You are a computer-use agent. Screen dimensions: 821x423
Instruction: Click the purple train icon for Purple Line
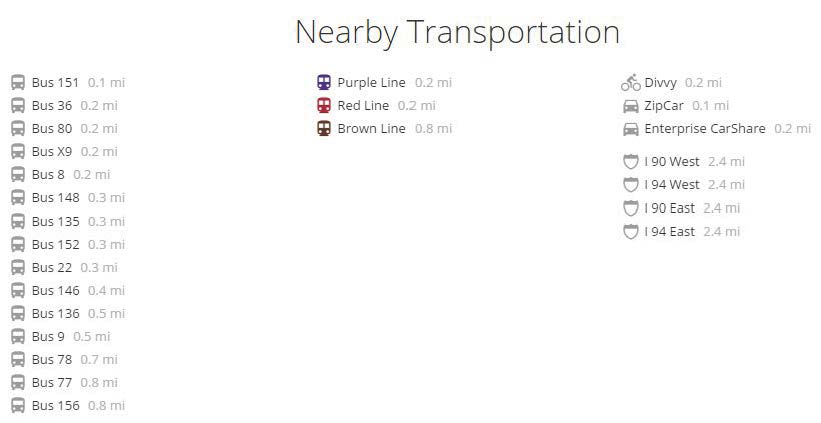[324, 82]
